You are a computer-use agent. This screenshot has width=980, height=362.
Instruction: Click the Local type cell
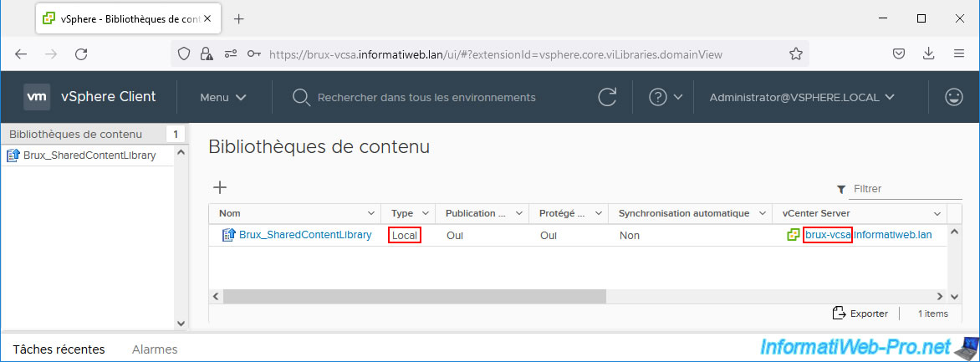coord(405,235)
